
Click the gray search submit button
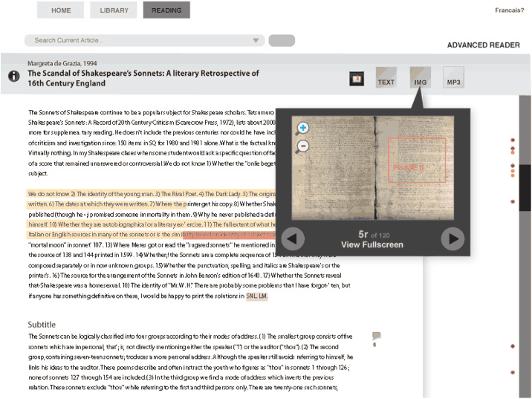[282, 40]
